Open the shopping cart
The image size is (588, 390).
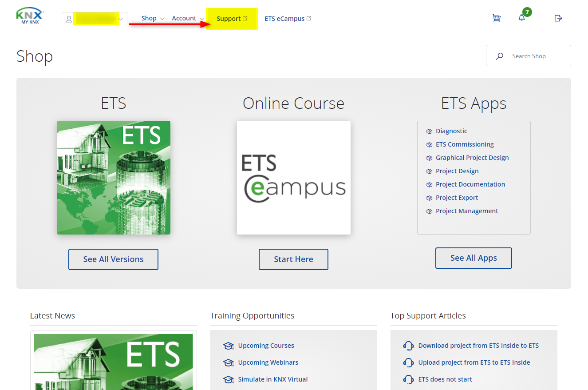(x=497, y=18)
